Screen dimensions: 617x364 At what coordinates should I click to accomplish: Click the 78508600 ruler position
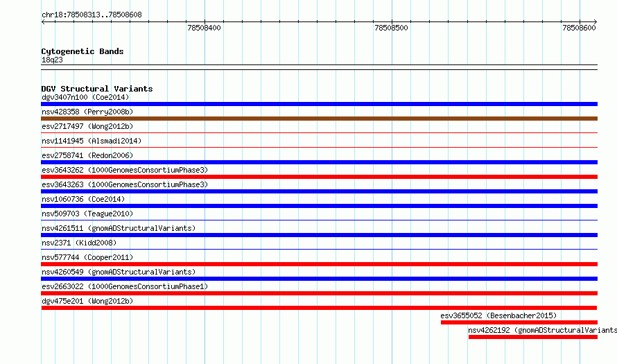point(580,28)
